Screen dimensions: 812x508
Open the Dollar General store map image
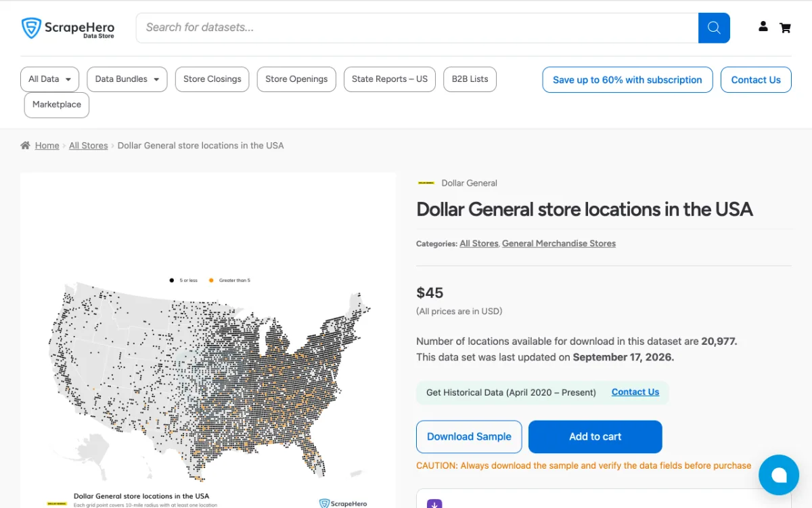point(208,340)
